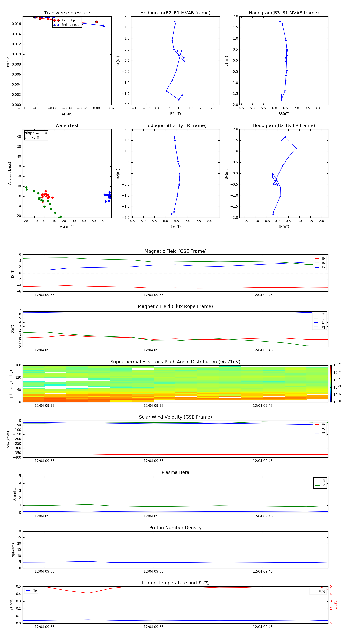
Task: Click the Bz(nT) x-axis label
Action: coord(175,227)
